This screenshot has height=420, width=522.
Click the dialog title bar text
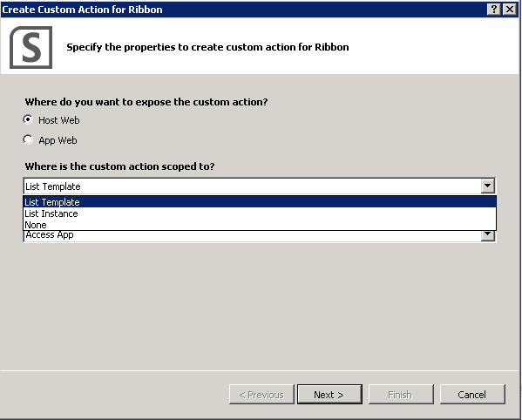[x=82, y=10]
